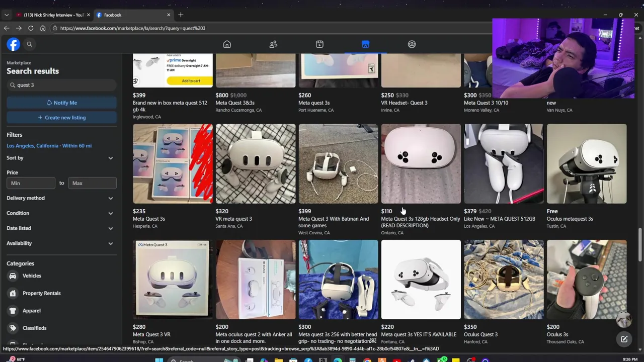Image resolution: width=644 pixels, height=362 pixels.
Task: Click the Apparel category icon
Action: [x=13, y=311]
